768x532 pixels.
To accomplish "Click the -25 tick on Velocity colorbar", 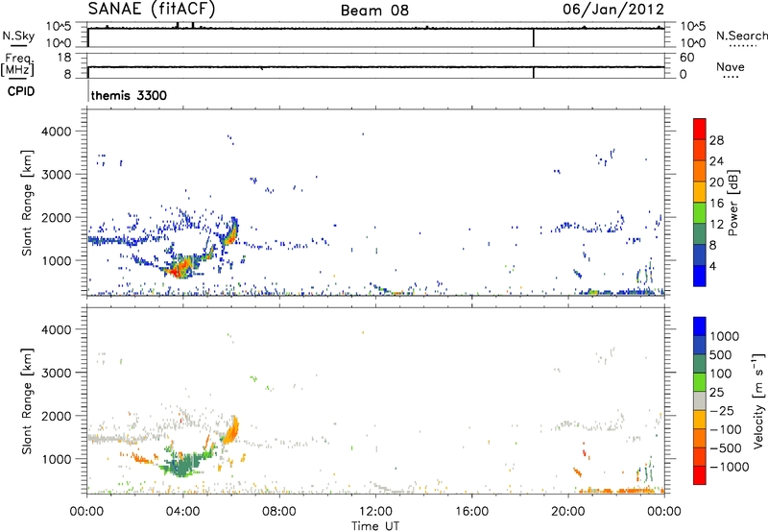I will point(722,410).
